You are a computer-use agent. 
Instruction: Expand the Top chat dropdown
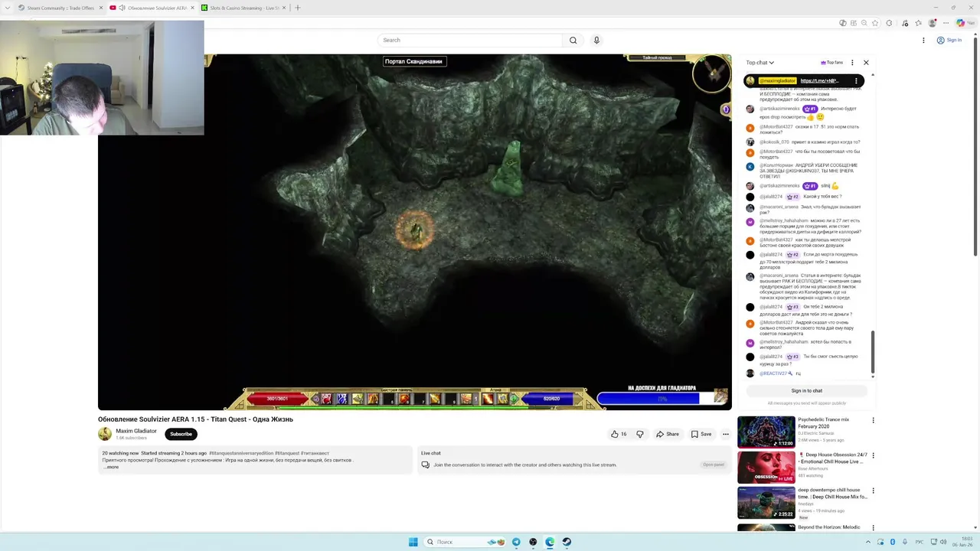760,63
